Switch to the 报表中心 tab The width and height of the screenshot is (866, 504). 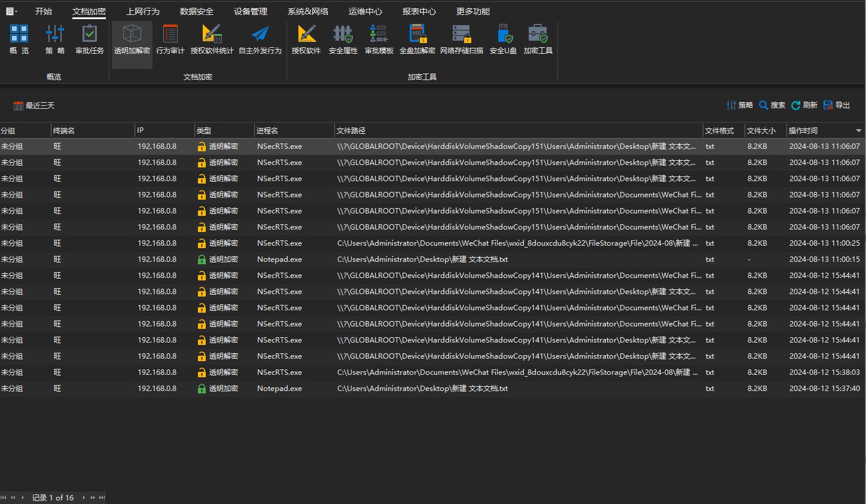[x=419, y=11]
